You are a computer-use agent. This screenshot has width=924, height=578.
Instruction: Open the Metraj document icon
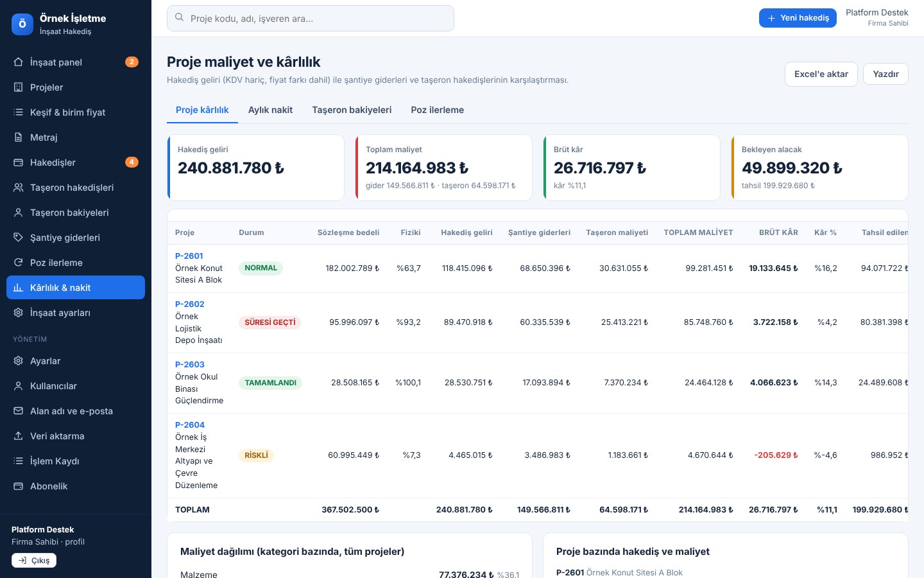18,137
